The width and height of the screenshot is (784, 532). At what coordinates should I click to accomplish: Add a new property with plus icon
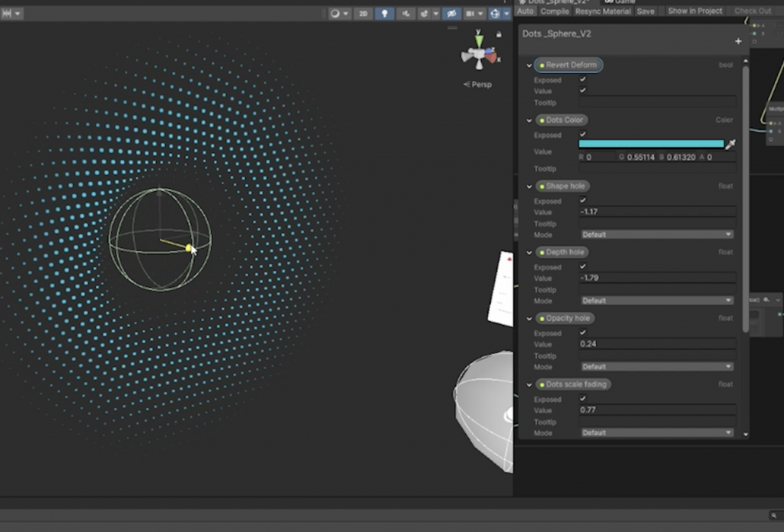pyautogui.click(x=738, y=41)
